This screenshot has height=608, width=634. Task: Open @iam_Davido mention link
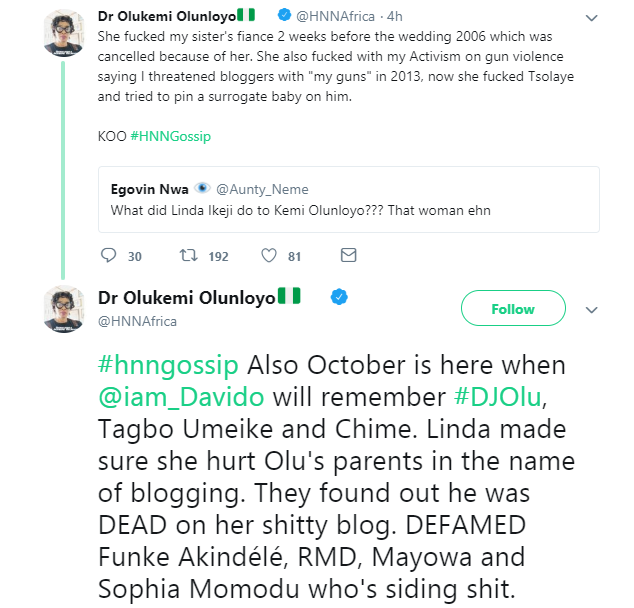pos(181,394)
